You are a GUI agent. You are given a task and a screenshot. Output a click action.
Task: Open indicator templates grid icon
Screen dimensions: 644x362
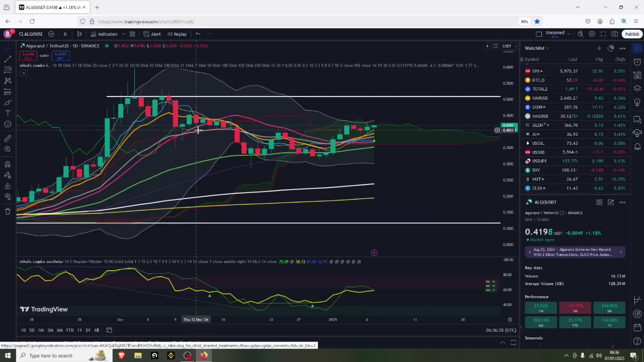[x=132, y=34]
